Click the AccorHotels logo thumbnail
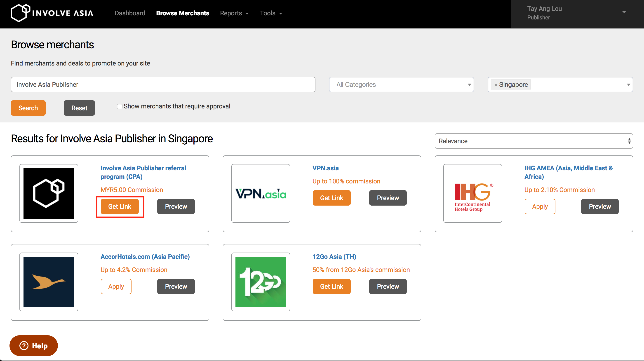 pyautogui.click(x=49, y=282)
